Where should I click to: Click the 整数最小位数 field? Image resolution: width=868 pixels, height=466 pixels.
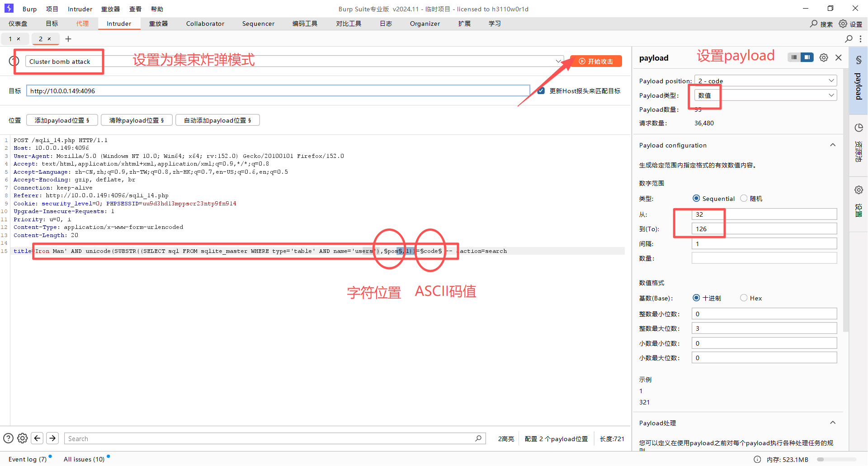(x=764, y=314)
